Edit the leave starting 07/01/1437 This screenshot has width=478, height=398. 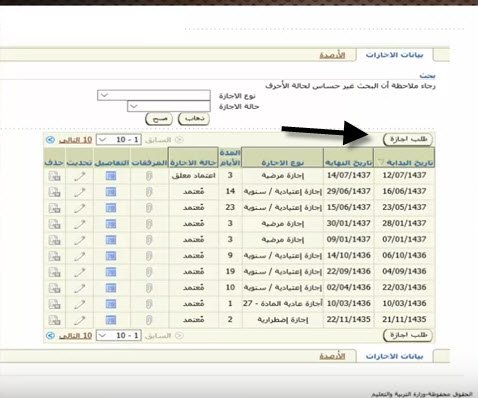pyautogui.click(x=80, y=240)
